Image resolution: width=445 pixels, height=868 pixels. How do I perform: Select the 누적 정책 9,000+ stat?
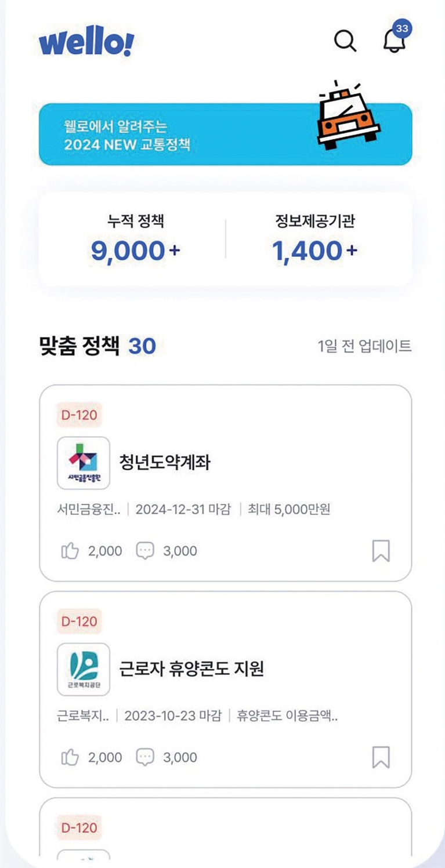[x=135, y=239]
